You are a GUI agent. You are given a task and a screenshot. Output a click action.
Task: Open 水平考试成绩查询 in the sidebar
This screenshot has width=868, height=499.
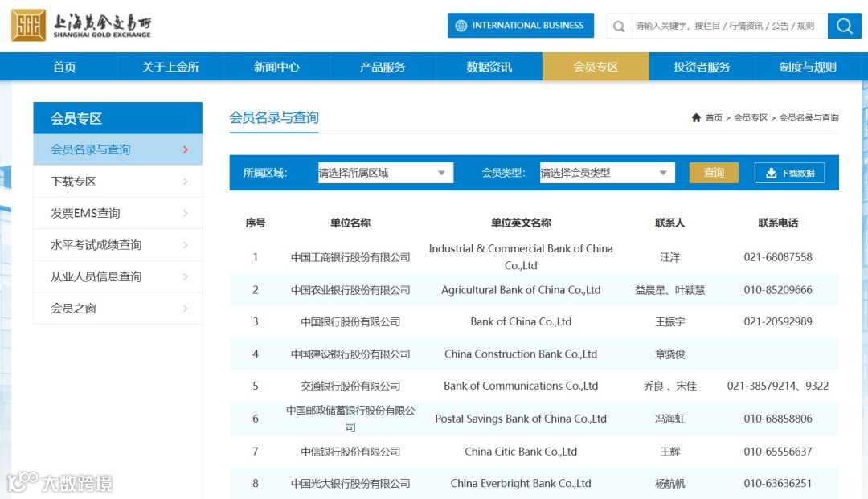tap(118, 244)
